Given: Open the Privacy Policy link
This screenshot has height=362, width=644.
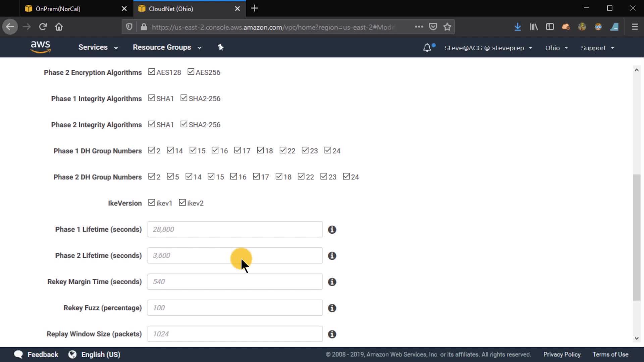Looking at the screenshot, I should click(x=562, y=354).
